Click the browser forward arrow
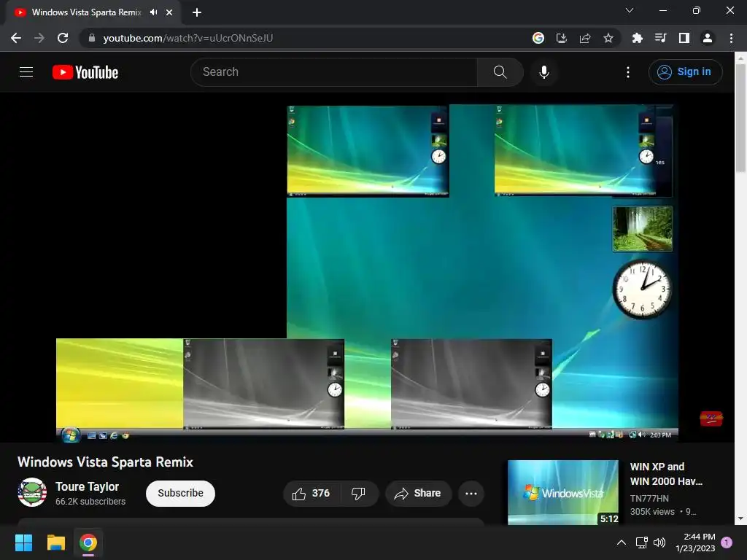Screen dimensions: 747x560 [x=39, y=38]
